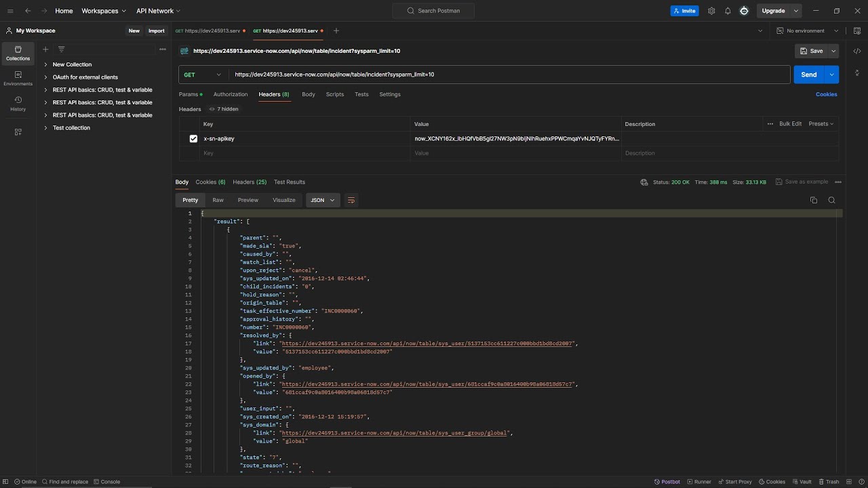Click Bulk Edit for headers
Image resolution: width=868 pixels, height=488 pixels.
tap(791, 124)
